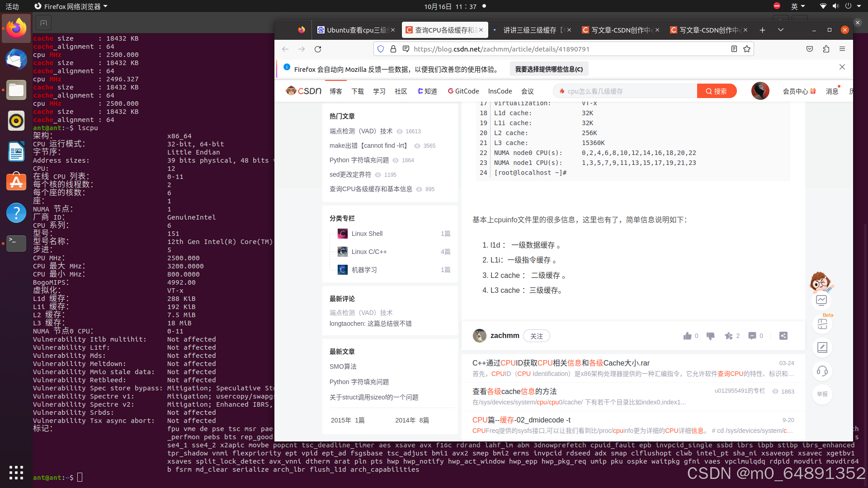Toggle reader view in the address bar
868x488 pixels.
pos(734,49)
